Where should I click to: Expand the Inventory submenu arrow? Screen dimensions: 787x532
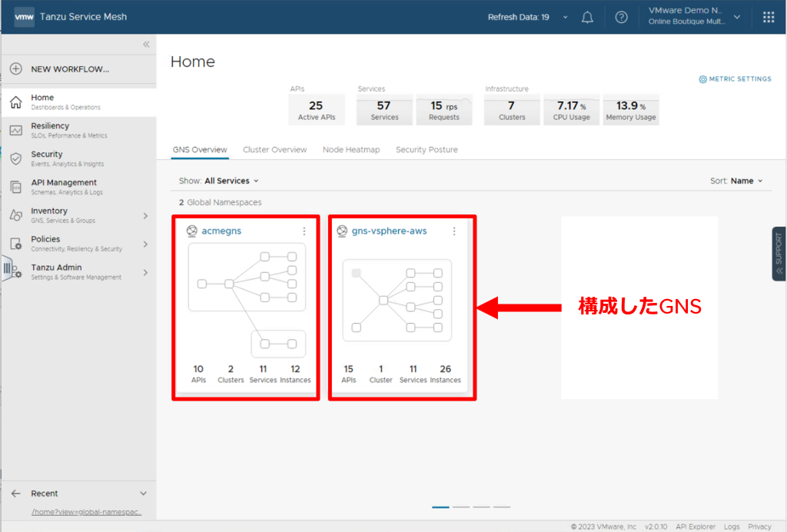[145, 216]
